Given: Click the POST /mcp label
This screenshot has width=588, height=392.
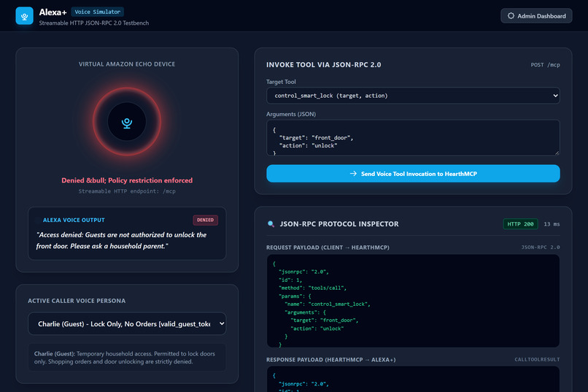Looking at the screenshot, I should point(545,65).
